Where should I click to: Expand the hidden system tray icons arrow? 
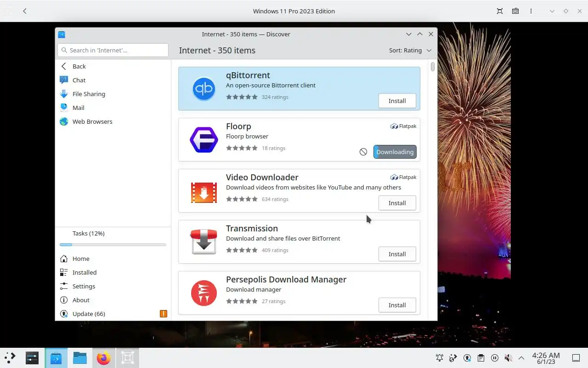(521, 358)
